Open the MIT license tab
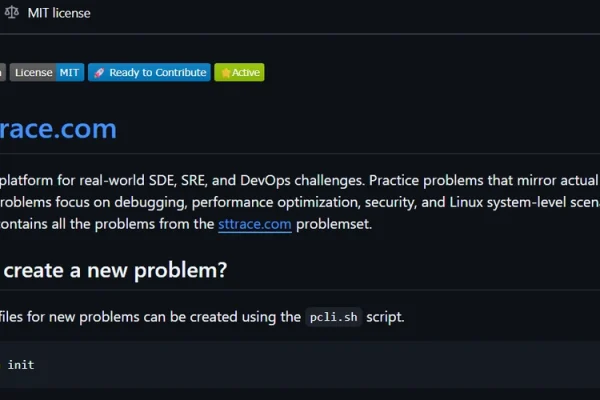Viewport: 600px width, 400px height. click(x=59, y=11)
